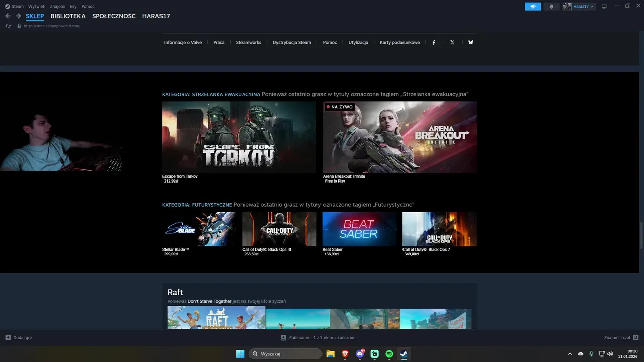Image resolution: width=644 pixels, height=362 pixels.
Task: Click the 349,00zł price
Action: pos(412,254)
